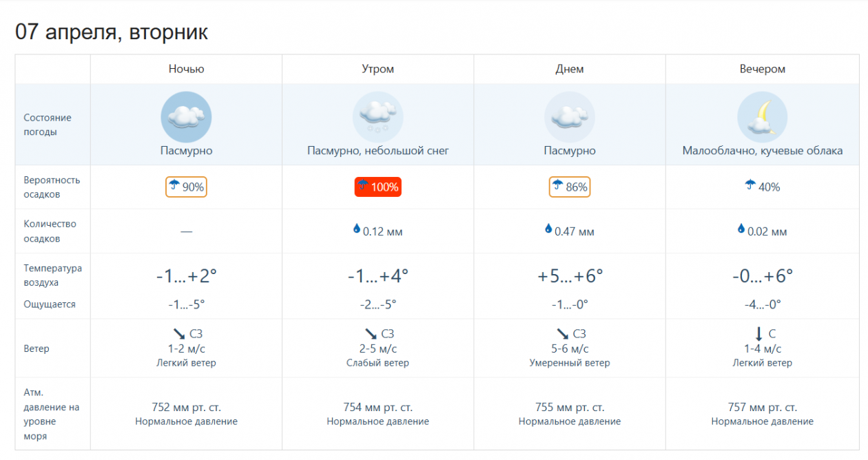
Task: Click the 757 мм рт. ст. pressure value
Action: pyautogui.click(x=762, y=407)
